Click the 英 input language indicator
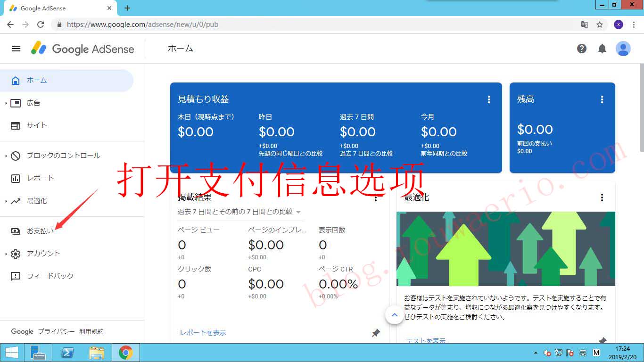This screenshot has height=362, width=644. [x=583, y=353]
